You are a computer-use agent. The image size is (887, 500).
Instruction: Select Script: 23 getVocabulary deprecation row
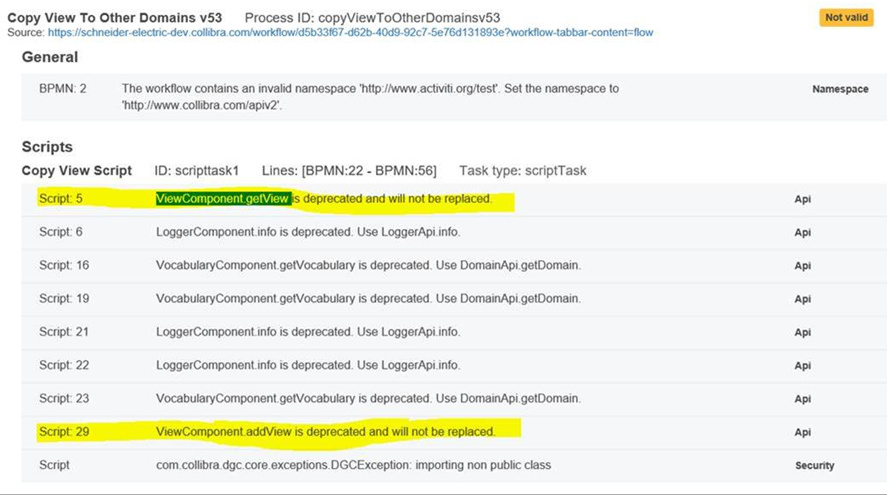(x=454, y=399)
